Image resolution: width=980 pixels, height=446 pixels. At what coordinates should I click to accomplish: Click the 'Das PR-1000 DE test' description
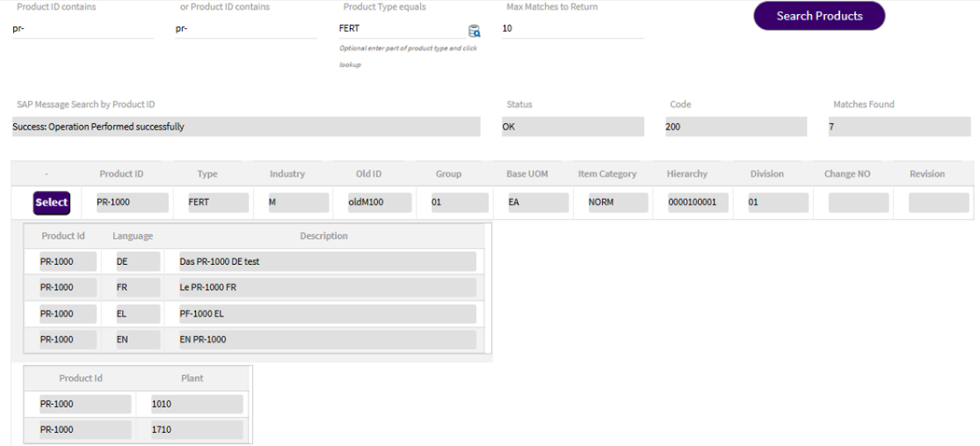(327, 262)
